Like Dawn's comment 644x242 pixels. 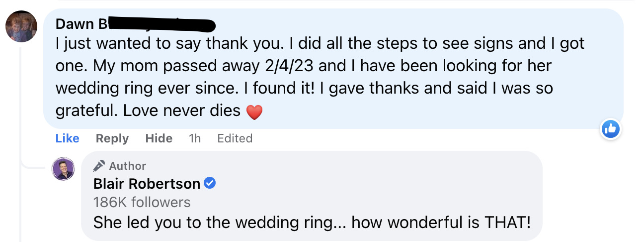(67, 138)
